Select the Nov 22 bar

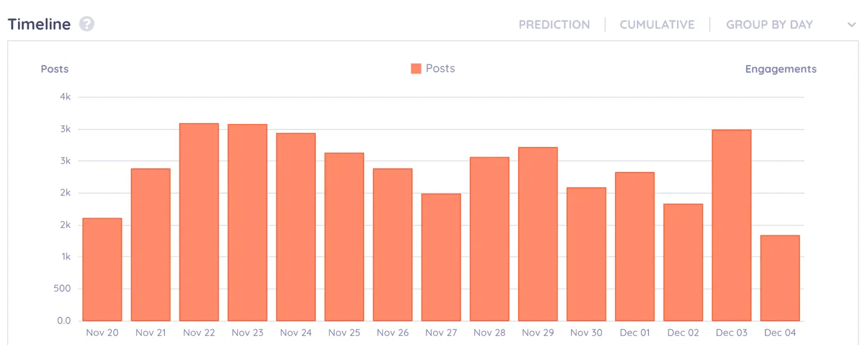[x=199, y=222]
